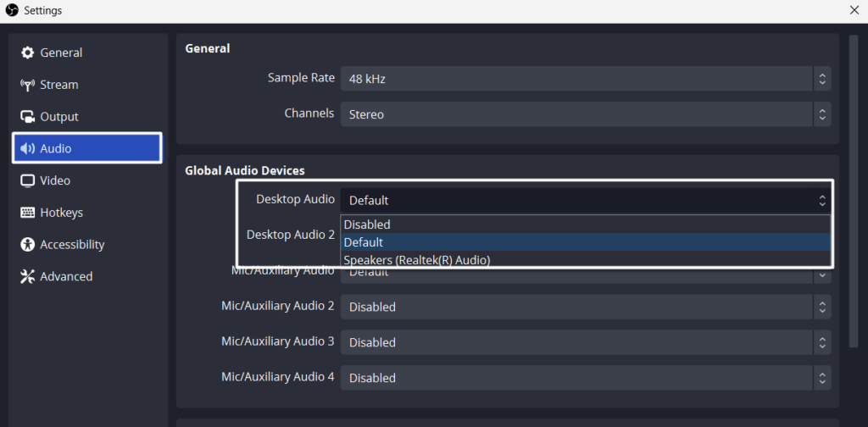Click the Advanced tools icon

pyautogui.click(x=27, y=277)
